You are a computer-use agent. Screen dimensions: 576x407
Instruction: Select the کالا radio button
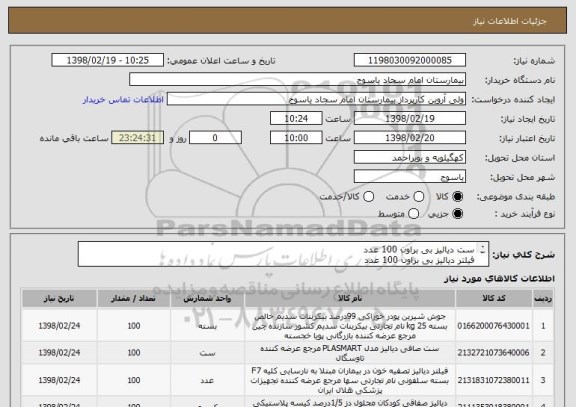457,197
